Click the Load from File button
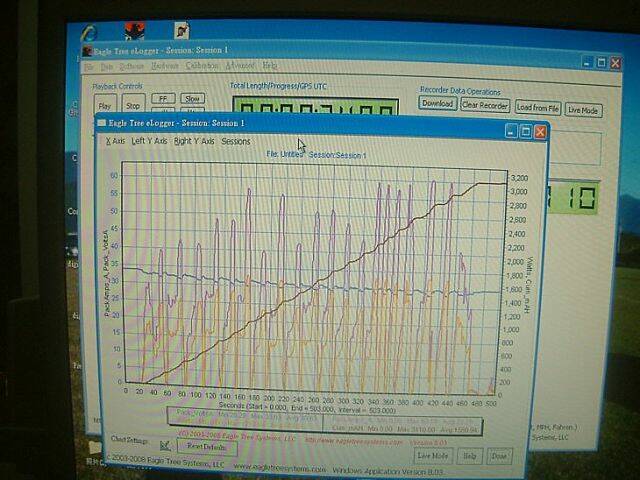The height and width of the screenshot is (480, 640). pos(538,108)
